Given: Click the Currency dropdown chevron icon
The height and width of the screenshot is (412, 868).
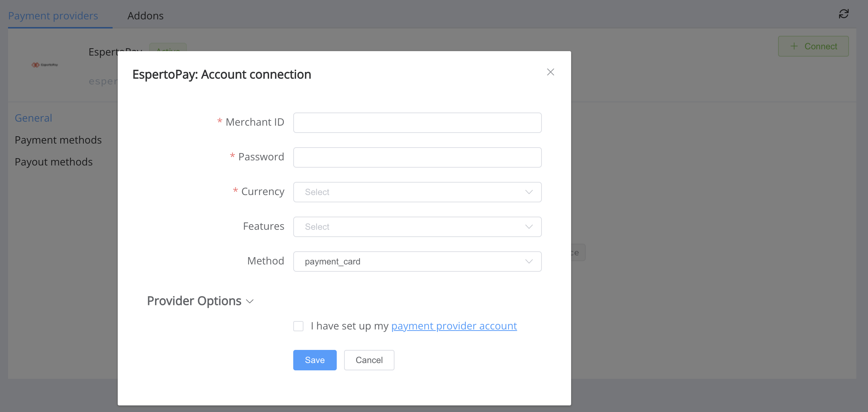Looking at the screenshot, I should coord(529,192).
